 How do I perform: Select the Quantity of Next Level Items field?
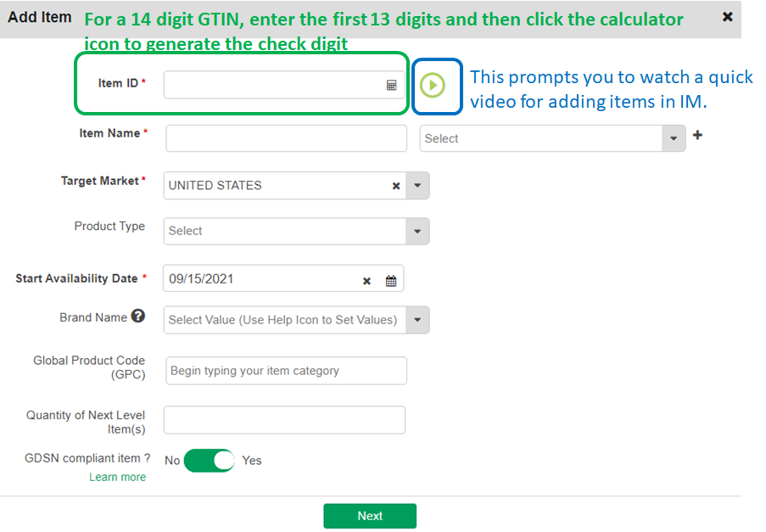[284, 420]
